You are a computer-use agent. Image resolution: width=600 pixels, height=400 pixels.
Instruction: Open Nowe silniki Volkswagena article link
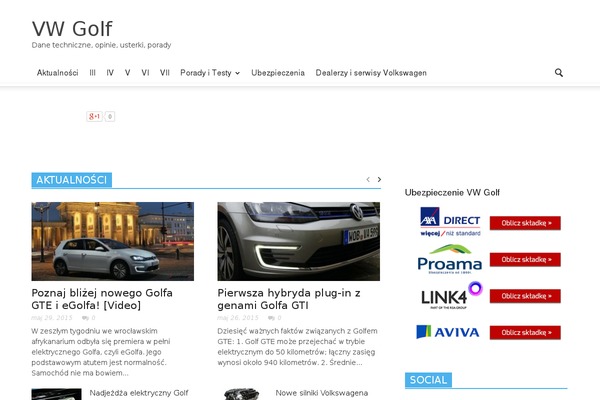pos(322,393)
